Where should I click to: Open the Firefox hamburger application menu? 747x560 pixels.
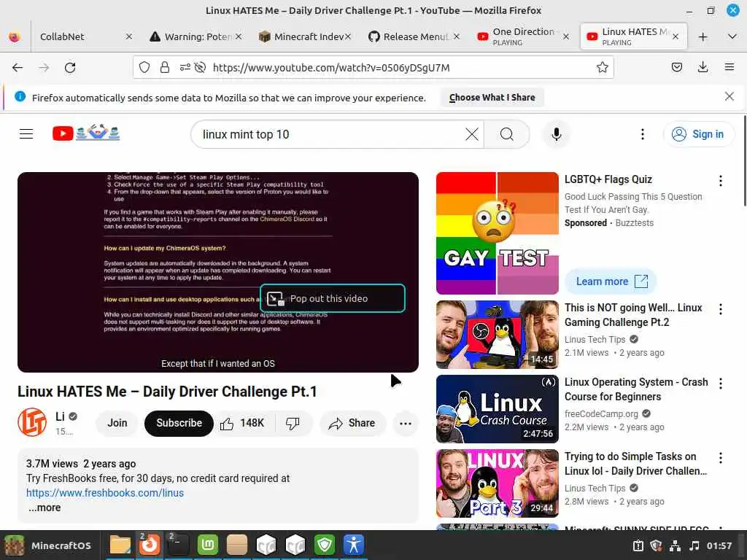729,68
